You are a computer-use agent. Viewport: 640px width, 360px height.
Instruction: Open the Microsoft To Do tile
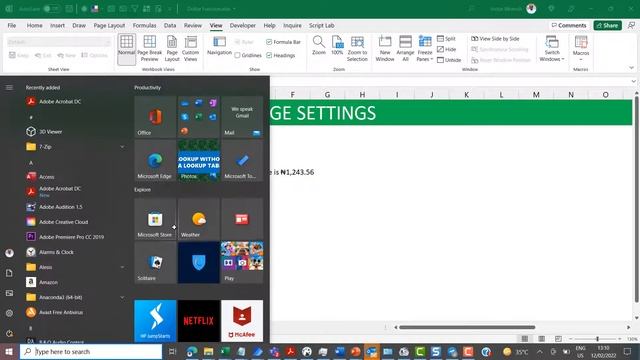[x=242, y=160]
